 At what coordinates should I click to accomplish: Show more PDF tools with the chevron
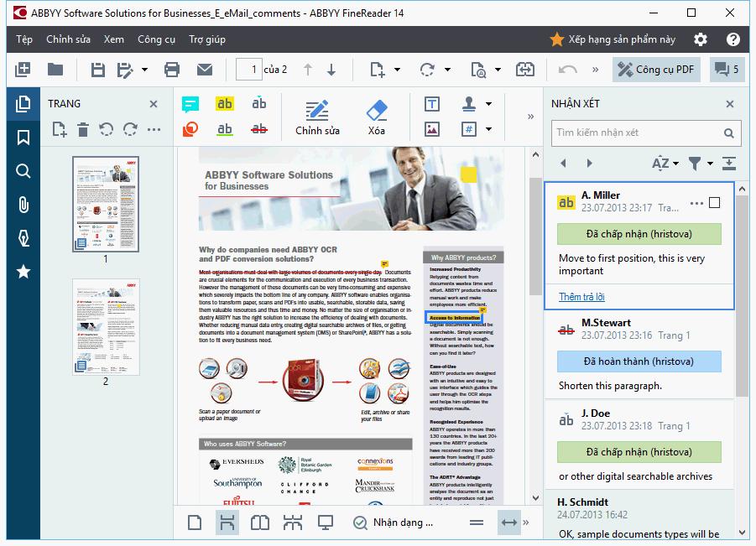530,116
